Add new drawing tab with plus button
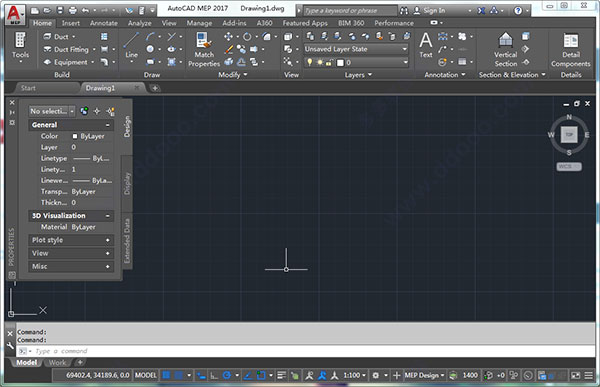This screenshot has width=600, height=387. (155, 88)
